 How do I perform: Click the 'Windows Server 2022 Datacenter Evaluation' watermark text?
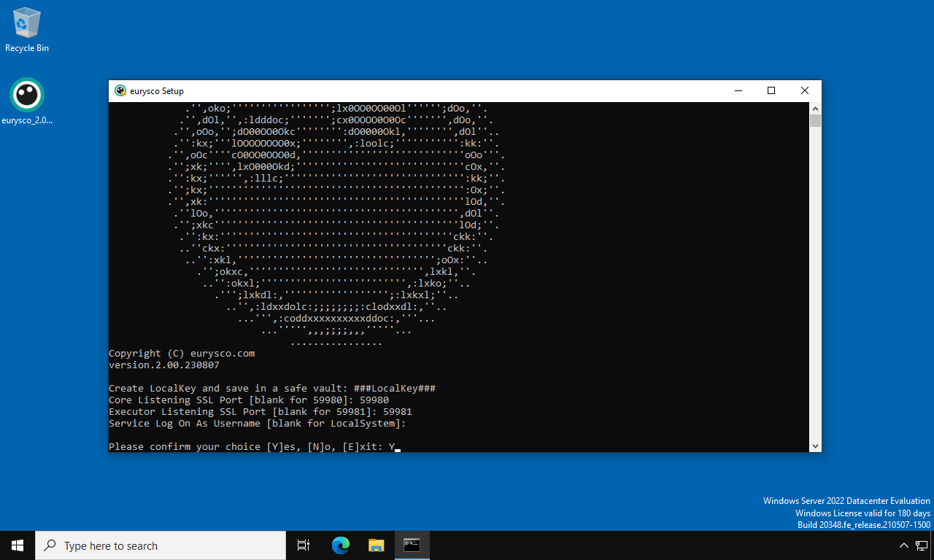point(846,501)
